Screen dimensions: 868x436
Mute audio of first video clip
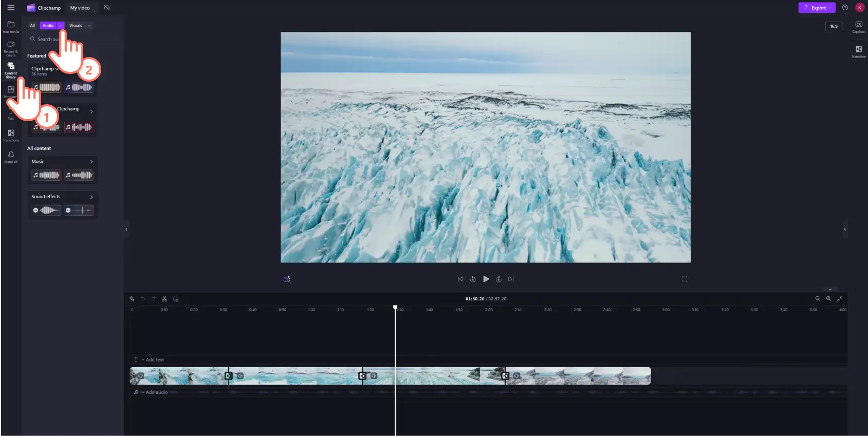(x=140, y=376)
